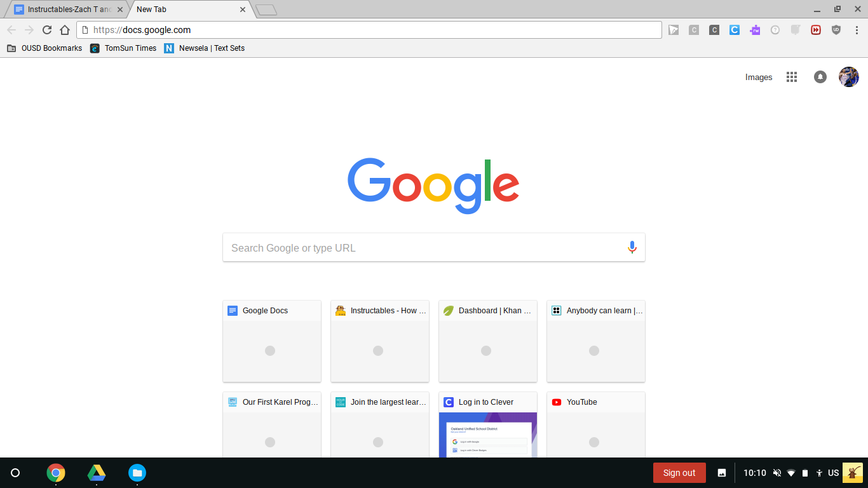This screenshot has width=868, height=488.
Task: Click the gray shield badge extension icon
Action: [796, 30]
